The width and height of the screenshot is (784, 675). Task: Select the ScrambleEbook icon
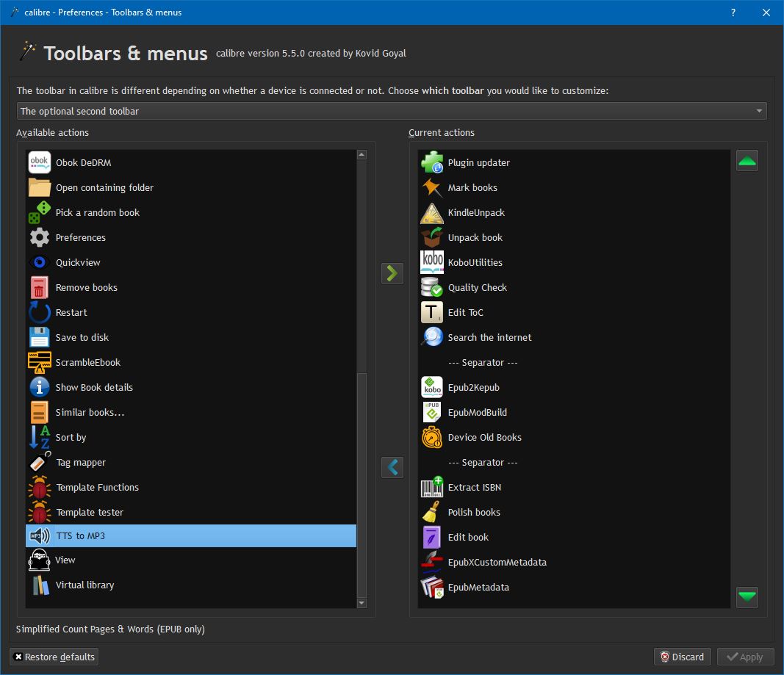coord(40,362)
